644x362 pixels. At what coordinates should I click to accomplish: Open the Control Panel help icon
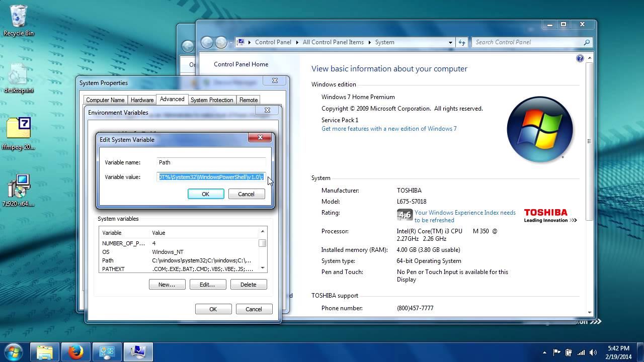[x=580, y=59]
